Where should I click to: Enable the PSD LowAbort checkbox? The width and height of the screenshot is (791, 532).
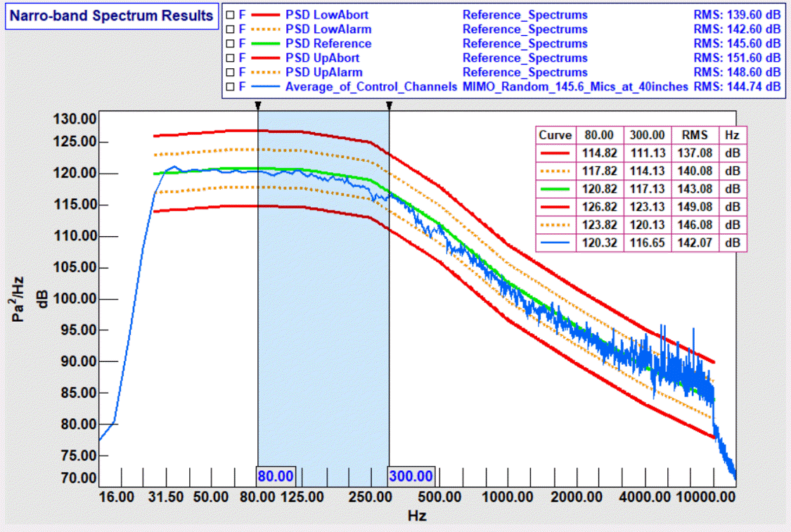pyautogui.click(x=229, y=15)
